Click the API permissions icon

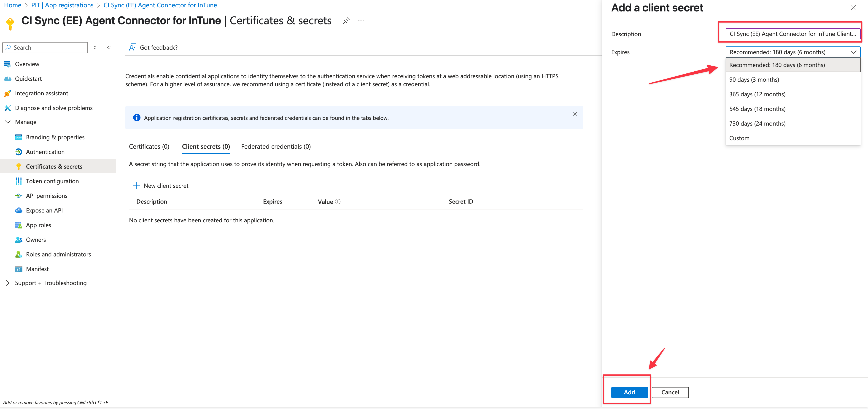click(19, 196)
